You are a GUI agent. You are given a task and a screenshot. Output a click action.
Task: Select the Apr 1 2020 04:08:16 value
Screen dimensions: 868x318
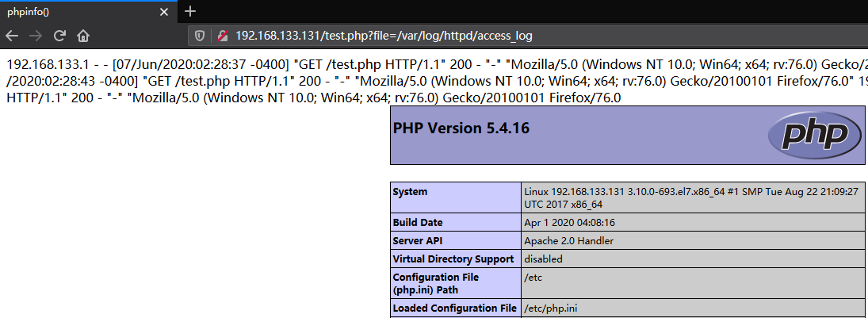click(570, 223)
